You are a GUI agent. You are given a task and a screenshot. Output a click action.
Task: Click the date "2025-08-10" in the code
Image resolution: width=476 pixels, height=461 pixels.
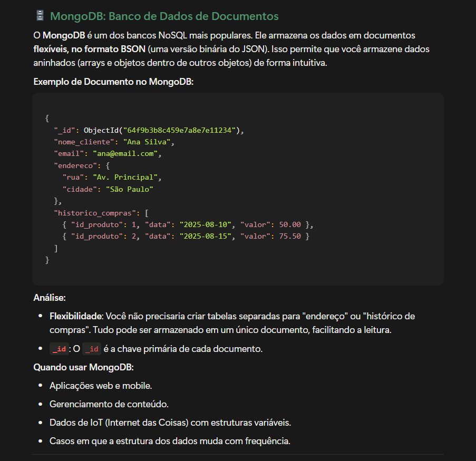click(x=205, y=224)
